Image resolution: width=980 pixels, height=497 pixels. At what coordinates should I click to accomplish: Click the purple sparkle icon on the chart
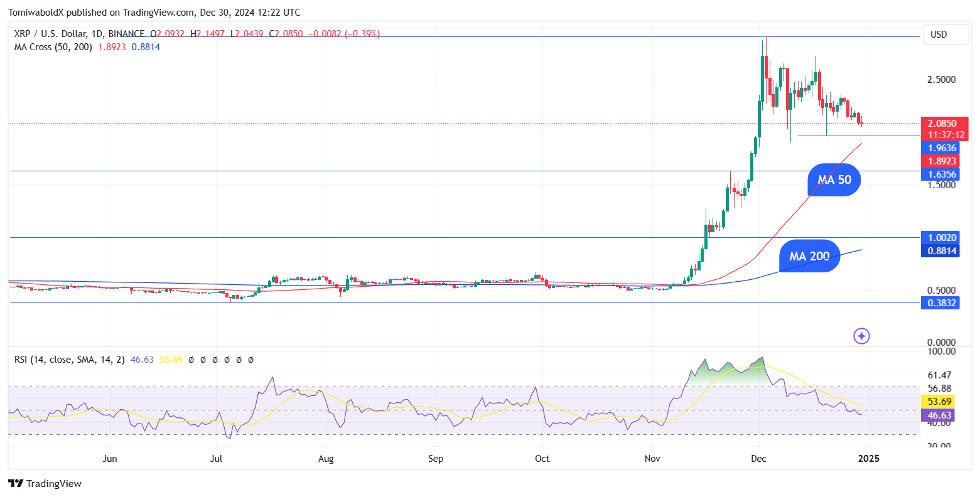(x=861, y=336)
